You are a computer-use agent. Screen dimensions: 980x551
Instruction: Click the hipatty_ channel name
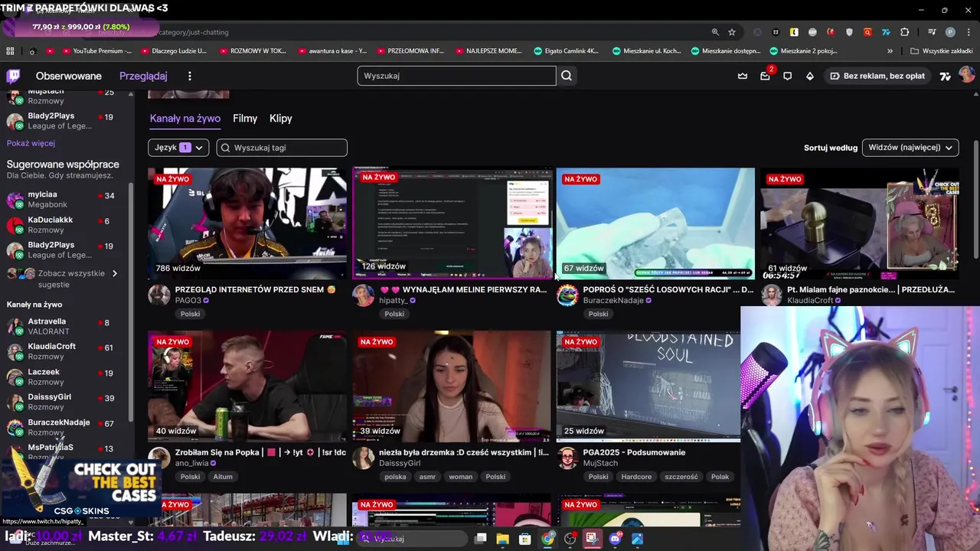point(394,301)
